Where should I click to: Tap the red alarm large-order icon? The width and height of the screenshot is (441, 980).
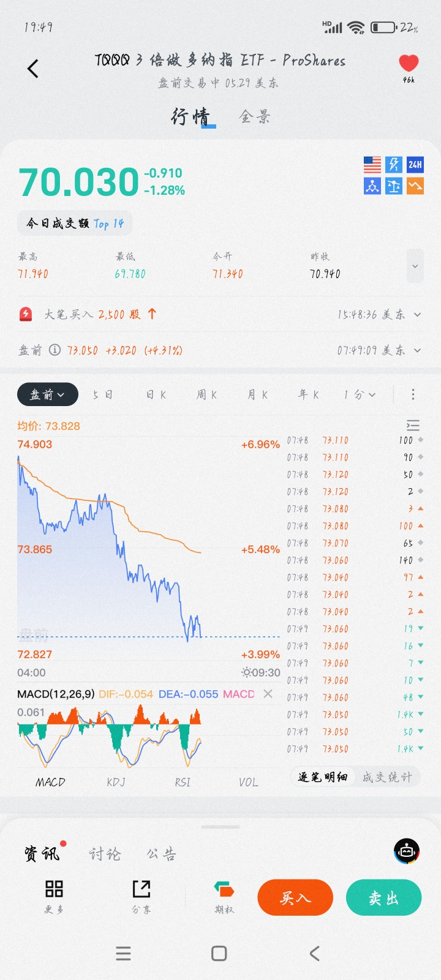[x=26, y=314]
